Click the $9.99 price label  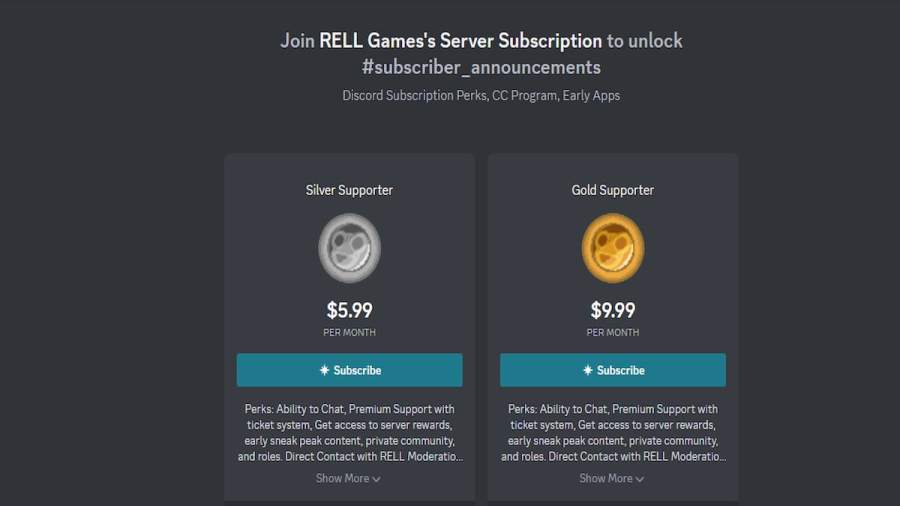[613, 310]
